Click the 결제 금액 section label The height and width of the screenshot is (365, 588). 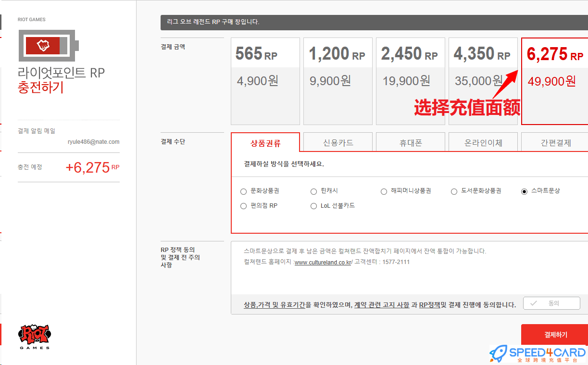point(173,47)
